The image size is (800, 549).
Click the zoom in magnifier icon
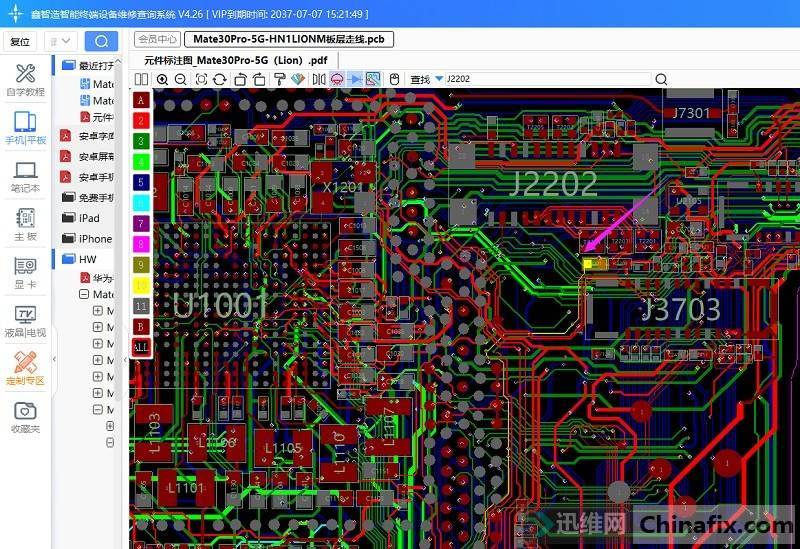click(x=162, y=79)
